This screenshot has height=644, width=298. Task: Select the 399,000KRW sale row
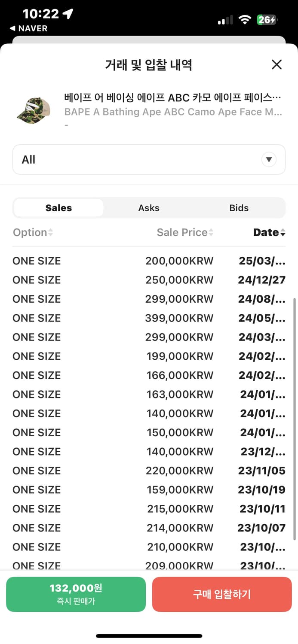click(148, 318)
